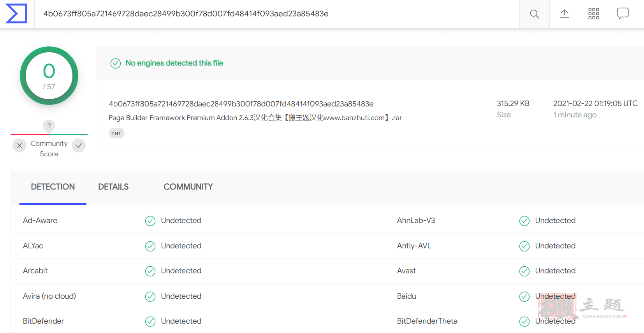Screen dimensions: 644x333
Task: Select the 315.29 KB size value
Action: click(513, 104)
